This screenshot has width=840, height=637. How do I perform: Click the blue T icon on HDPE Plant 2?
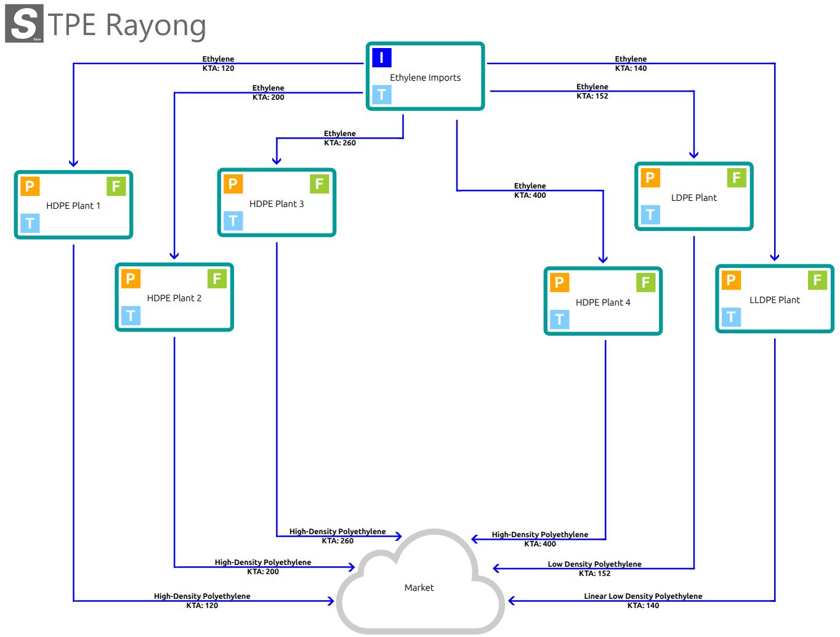[x=131, y=315]
